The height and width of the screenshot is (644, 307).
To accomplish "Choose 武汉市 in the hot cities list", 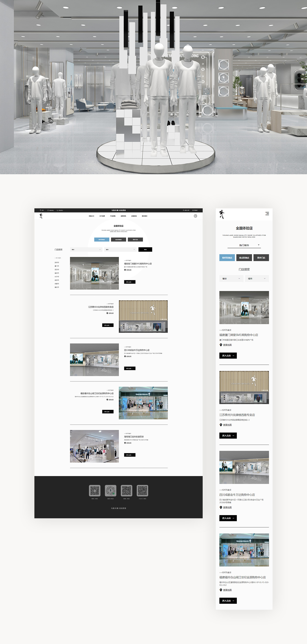I will pos(57,270).
